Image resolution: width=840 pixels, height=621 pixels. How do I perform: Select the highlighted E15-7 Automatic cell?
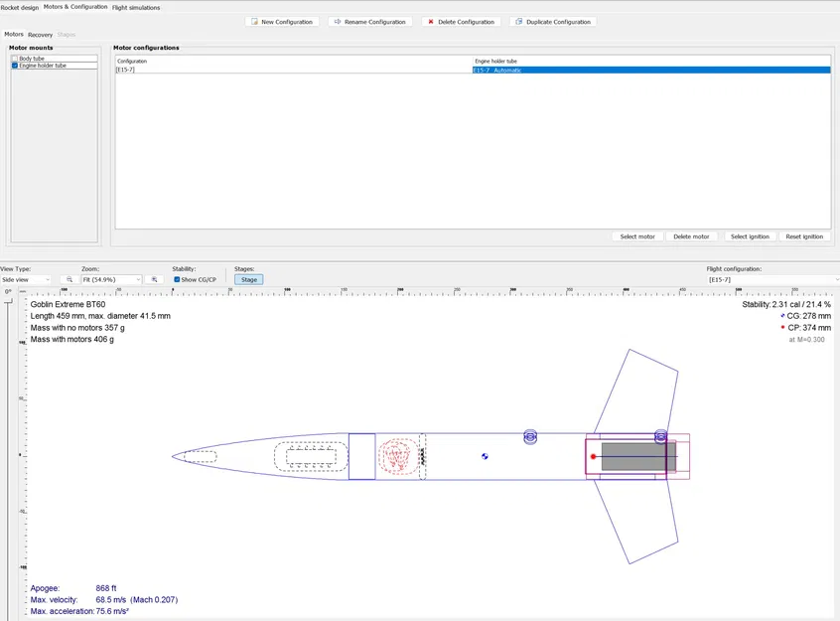click(x=651, y=71)
